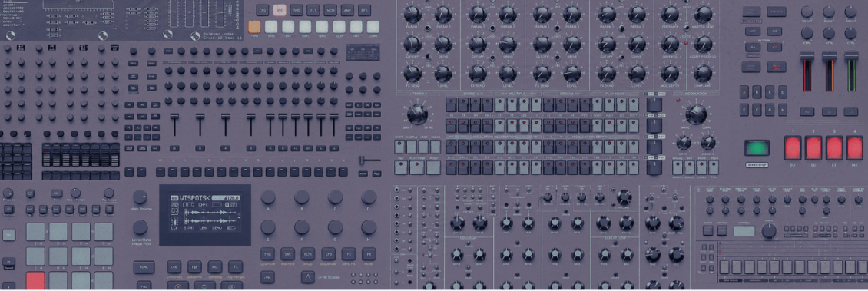Hit the red SD drum pad
The image size is (868, 291).
click(x=813, y=147)
